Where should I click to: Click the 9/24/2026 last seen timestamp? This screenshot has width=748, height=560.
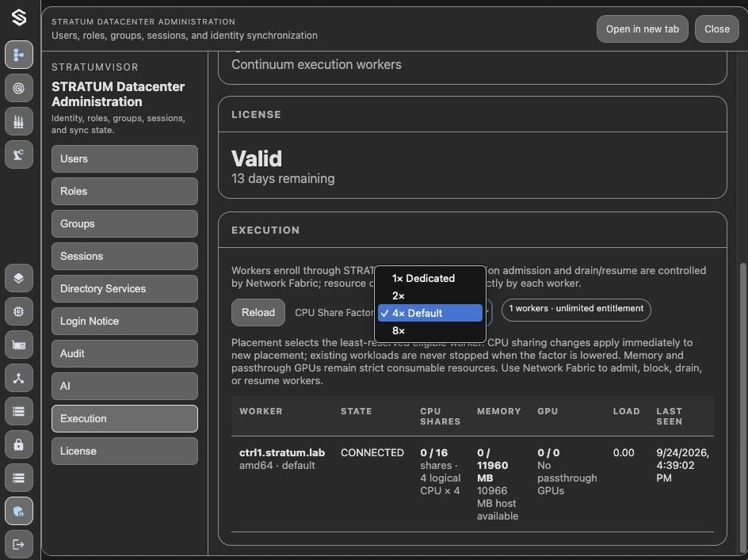(x=682, y=465)
